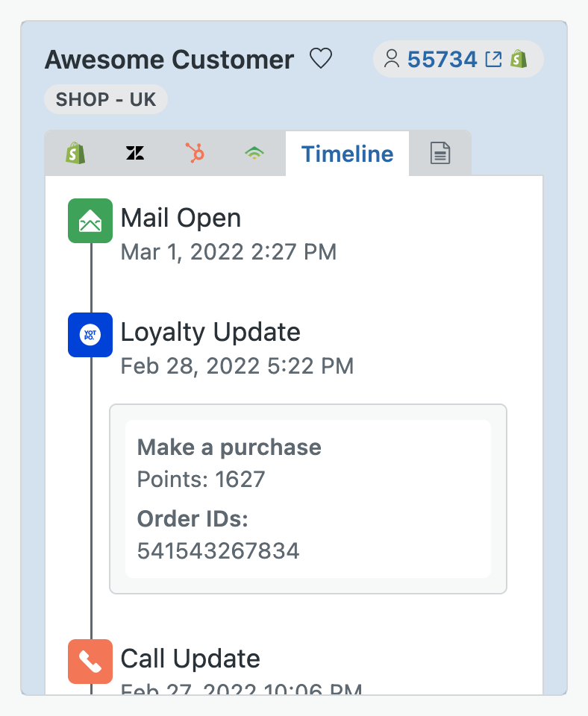
Task: Click the Make a purchase details card
Action: click(308, 499)
